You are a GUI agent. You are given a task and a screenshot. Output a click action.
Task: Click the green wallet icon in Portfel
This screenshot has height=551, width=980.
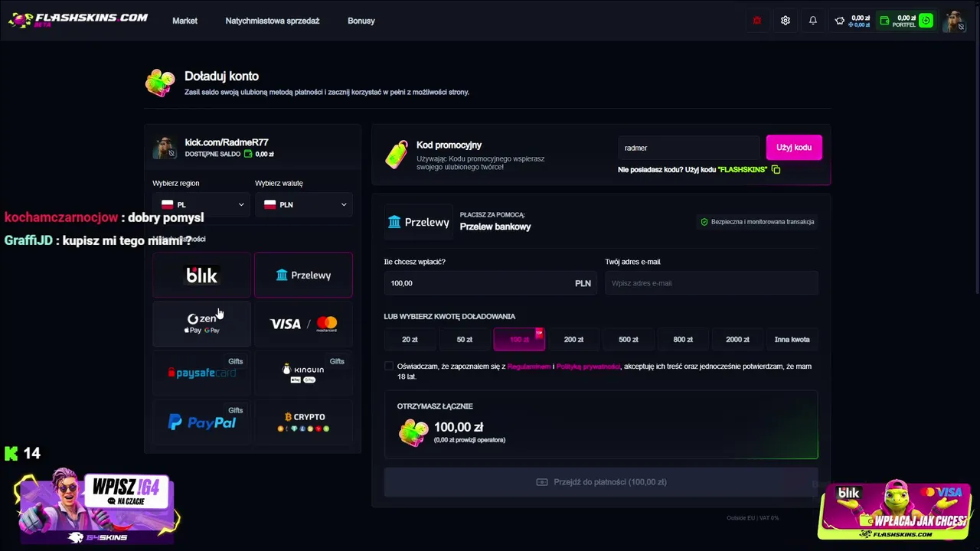coord(885,21)
